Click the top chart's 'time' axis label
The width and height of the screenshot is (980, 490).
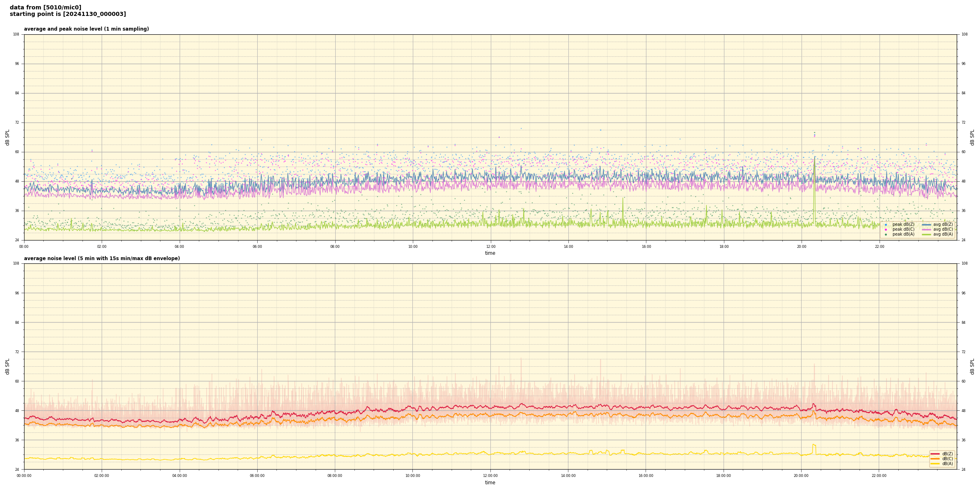tap(490, 253)
